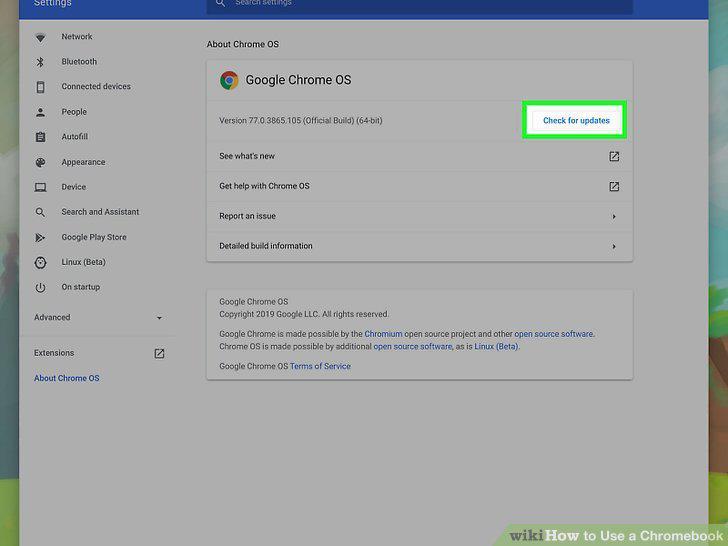Go to On startup settings
This screenshot has height=546, width=728.
tap(80, 287)
